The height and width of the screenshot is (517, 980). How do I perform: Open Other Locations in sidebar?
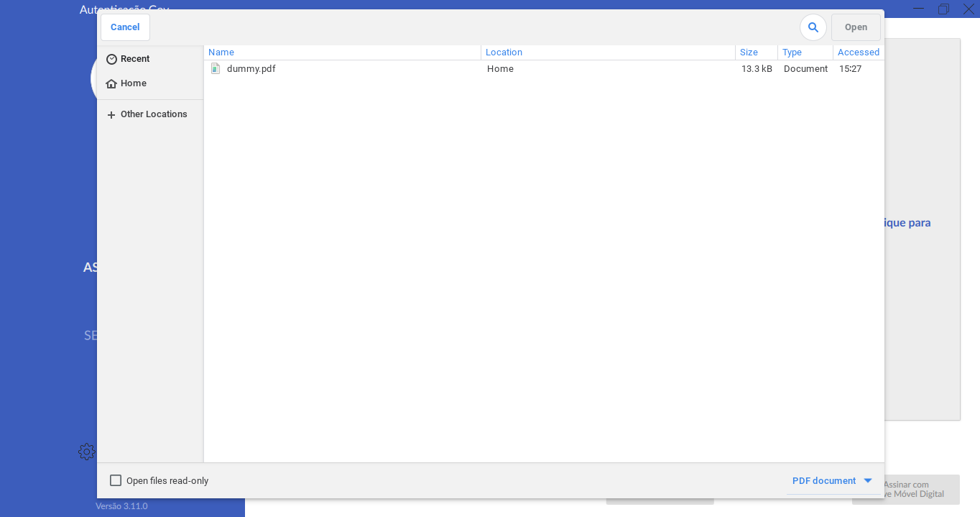pos(154,114)
